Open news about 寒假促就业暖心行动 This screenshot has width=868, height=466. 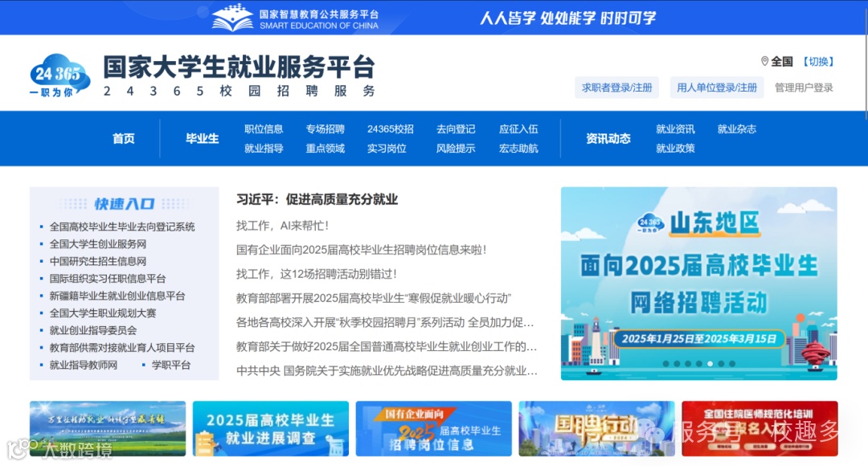pos(374,298)
